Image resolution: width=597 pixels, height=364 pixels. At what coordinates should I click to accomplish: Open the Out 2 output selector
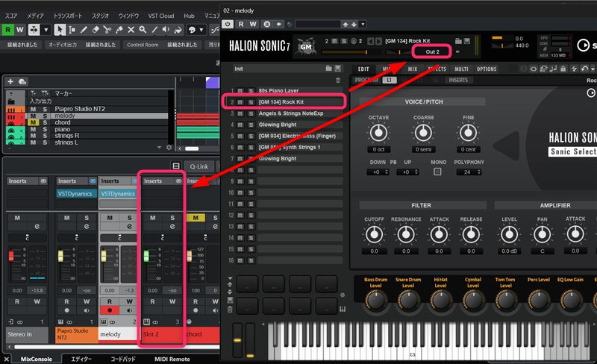432,51
